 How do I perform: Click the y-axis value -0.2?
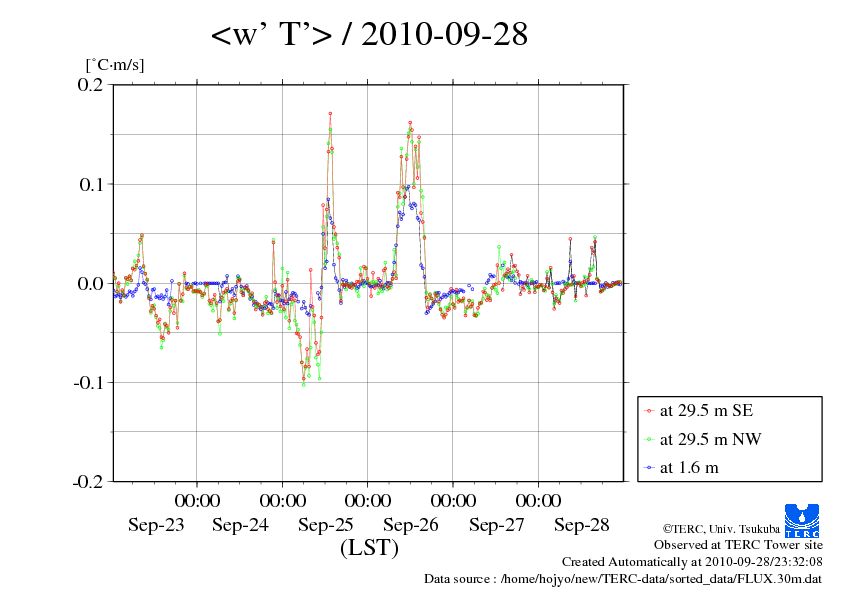pyautogui.click(x=89, y=482)
